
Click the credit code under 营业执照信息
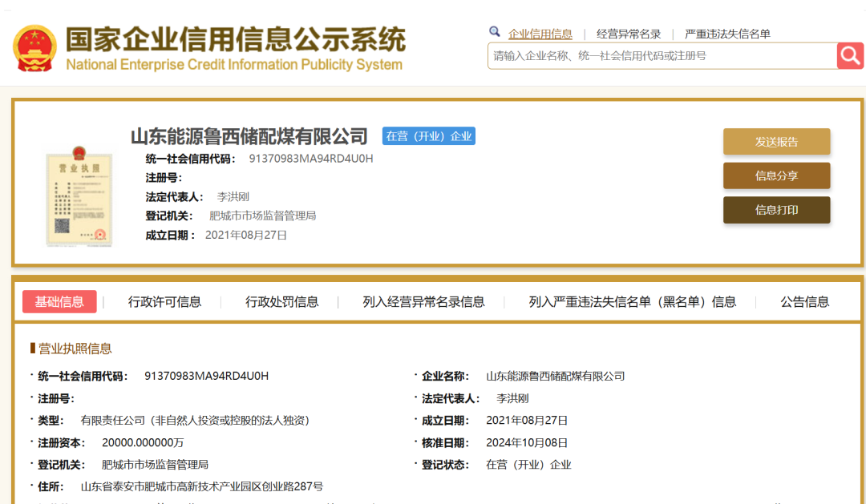point(207,376)
